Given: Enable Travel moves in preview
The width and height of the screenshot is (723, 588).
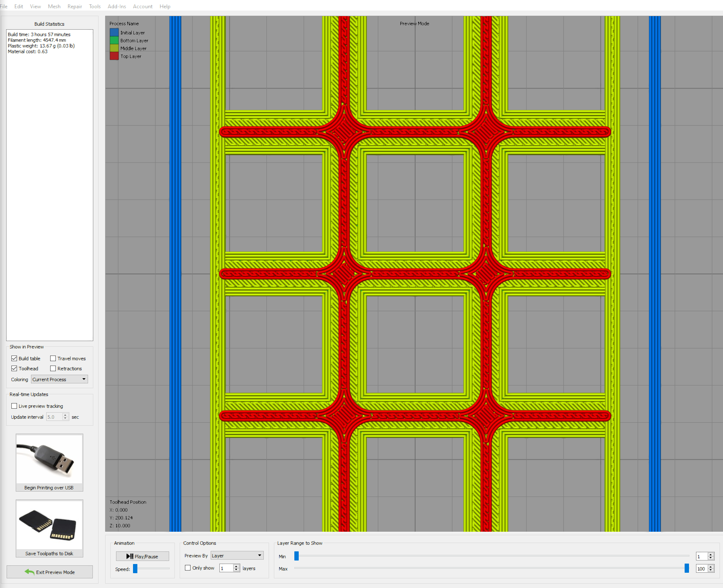Looking at the screenshot, I should [x=53, y=359].
